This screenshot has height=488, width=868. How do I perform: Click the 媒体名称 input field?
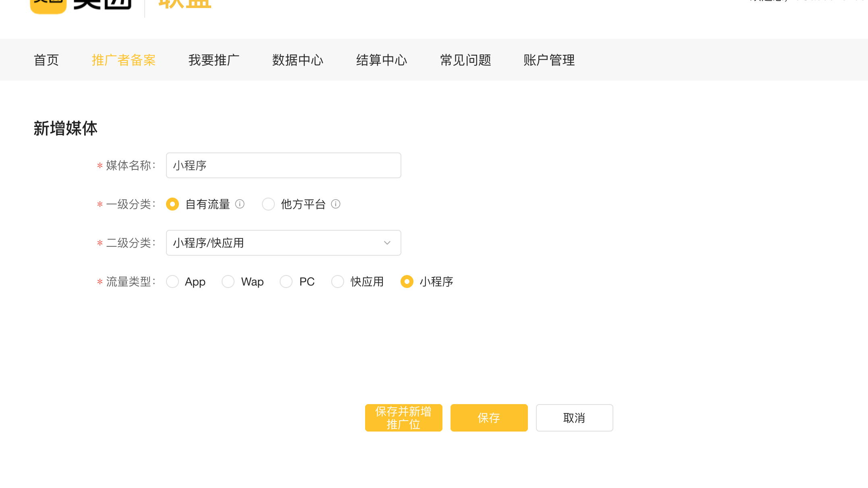pos(284,165)
